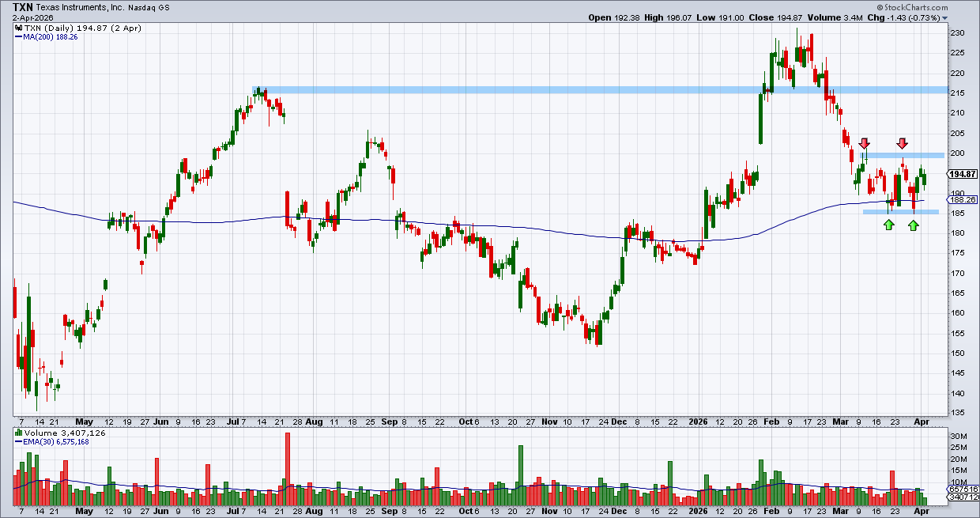The height and width of the screenshot is (518, 980).
Task: Click the 30M label on the volume axis
Action: click(959, 437)
